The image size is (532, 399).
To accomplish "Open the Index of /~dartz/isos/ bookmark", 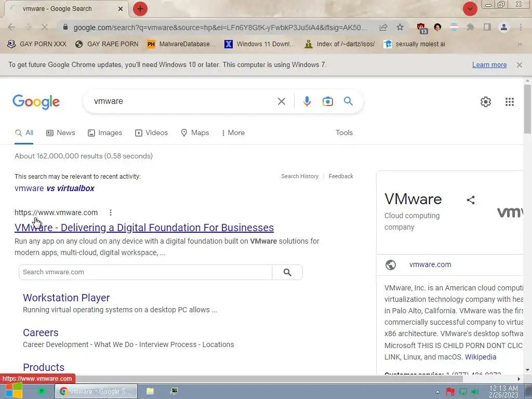I will pyautogui.click(x=340, y=44).
